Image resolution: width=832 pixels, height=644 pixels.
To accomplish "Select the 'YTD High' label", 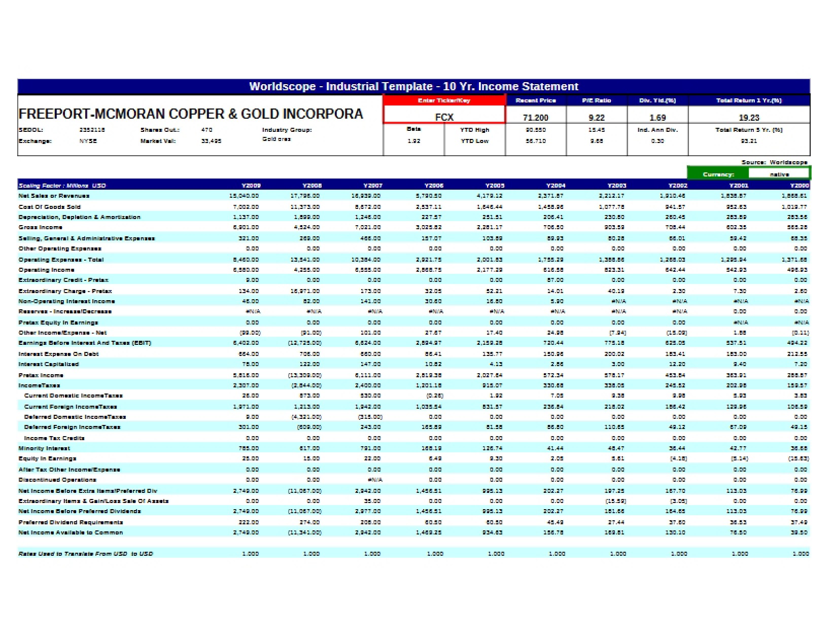I will pyautogui.click(x=475, y=130).
